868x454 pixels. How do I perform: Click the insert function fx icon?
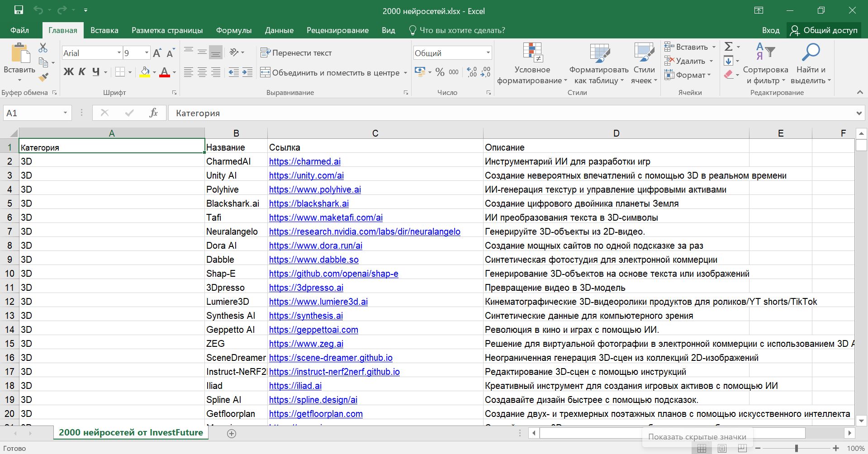[153, 113]
